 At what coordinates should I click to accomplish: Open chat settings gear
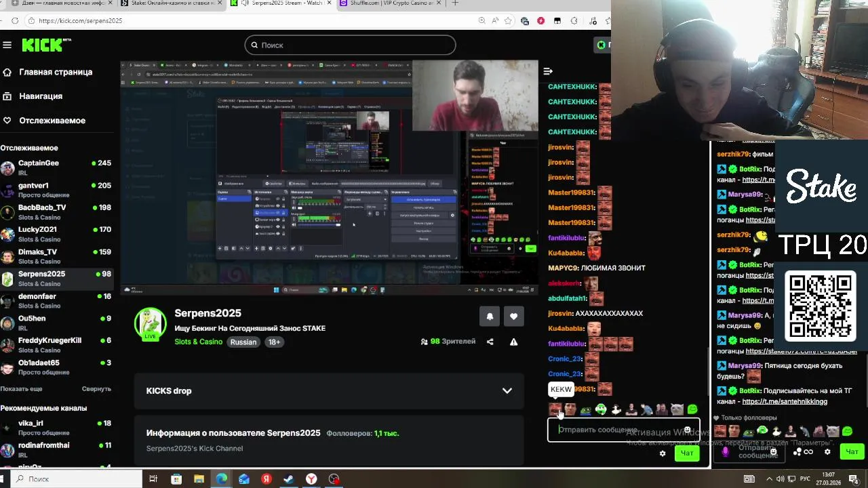pos(663,453)
